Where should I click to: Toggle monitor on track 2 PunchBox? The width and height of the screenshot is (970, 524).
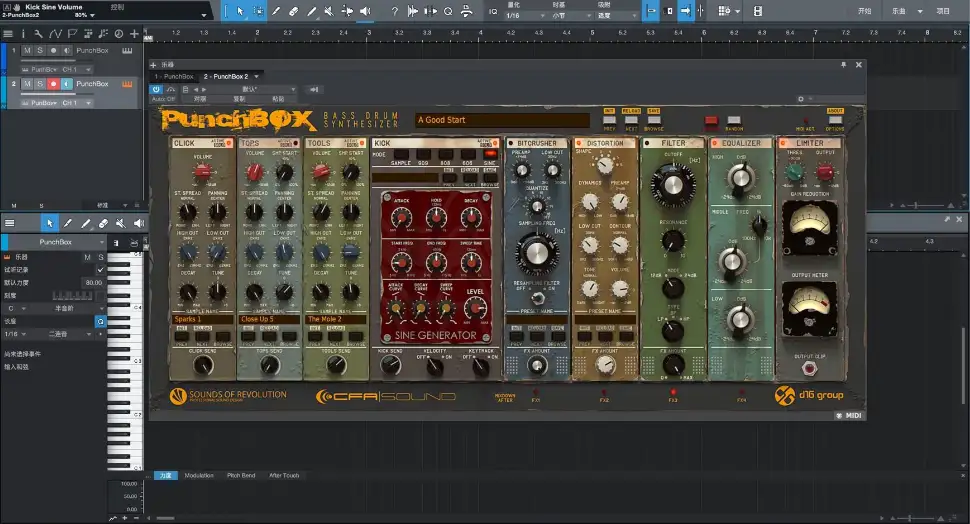pos(66,84)
